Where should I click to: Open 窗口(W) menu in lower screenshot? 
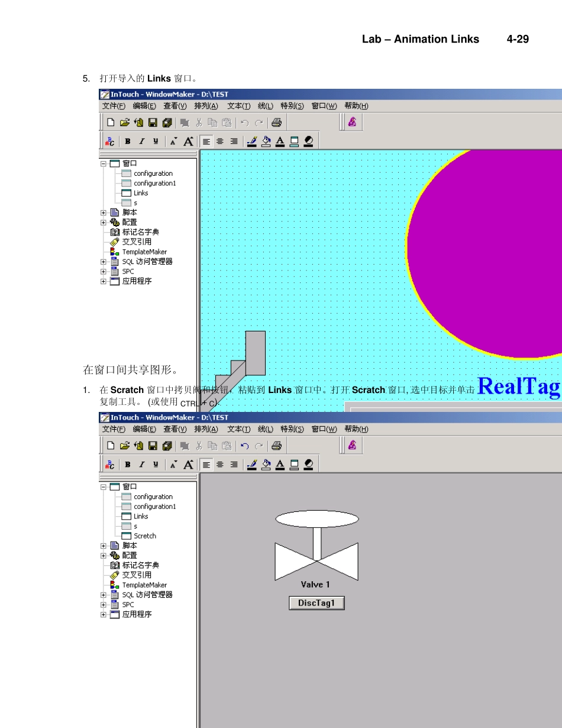324,429
